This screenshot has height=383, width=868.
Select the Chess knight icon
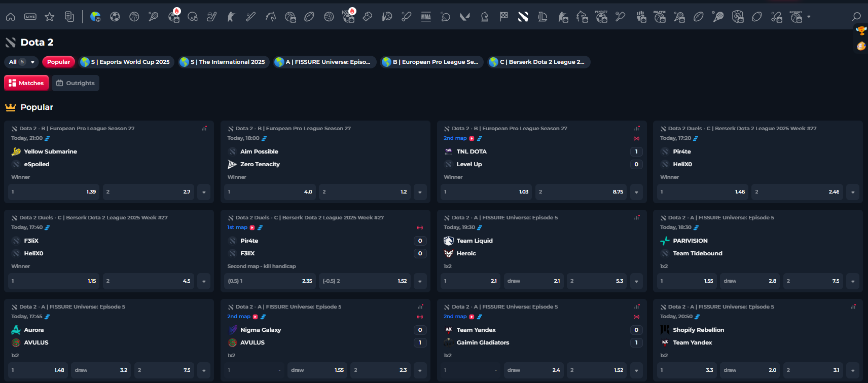coord(484,17)
